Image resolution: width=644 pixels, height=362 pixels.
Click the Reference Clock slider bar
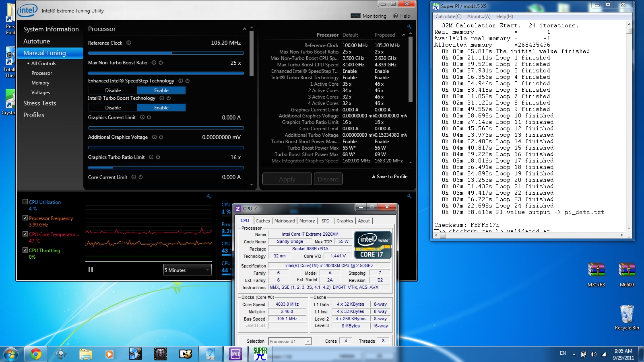click(166, 53)
